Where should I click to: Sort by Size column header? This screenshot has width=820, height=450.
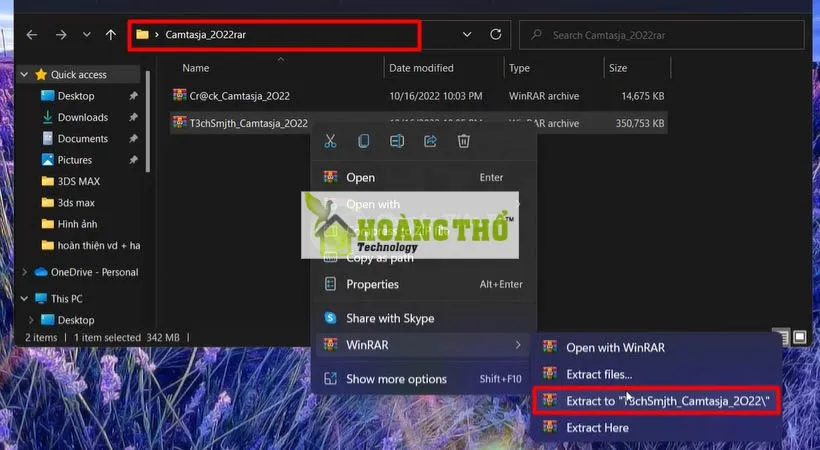[618, 68]
